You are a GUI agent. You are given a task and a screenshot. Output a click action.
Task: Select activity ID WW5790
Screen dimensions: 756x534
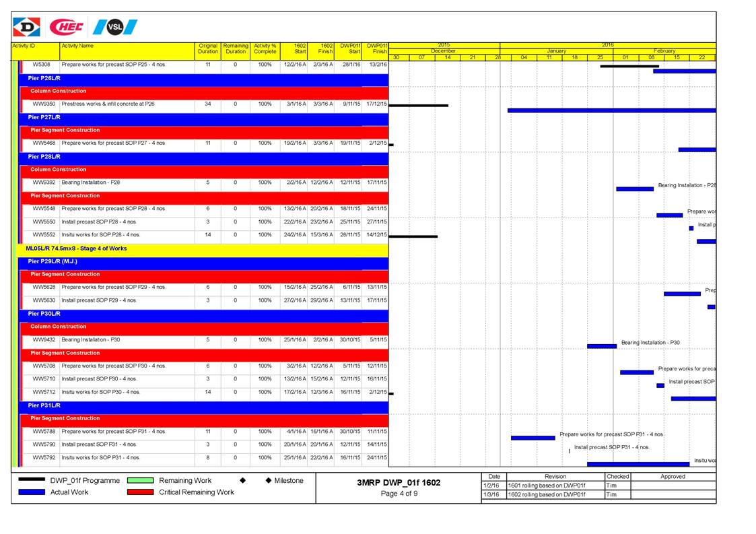click(44, 444)
